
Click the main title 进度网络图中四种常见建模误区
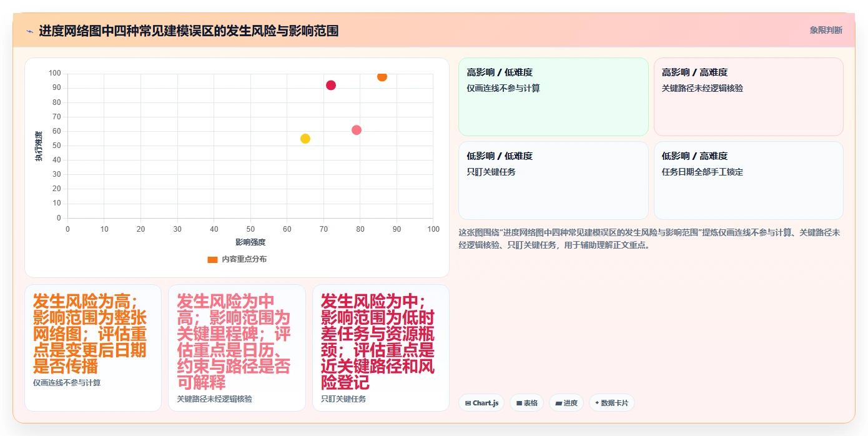pyautogui.click(x=189, y=31)
